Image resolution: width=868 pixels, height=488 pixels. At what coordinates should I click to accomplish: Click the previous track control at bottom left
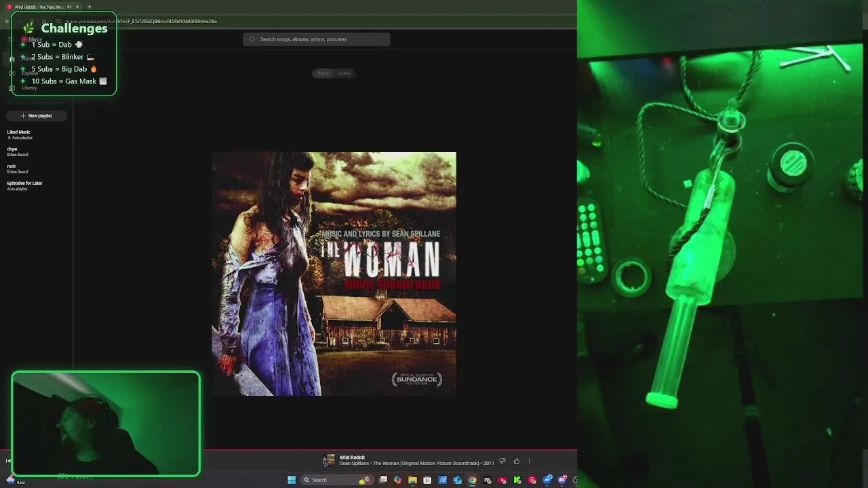click(x=7, y=461)
